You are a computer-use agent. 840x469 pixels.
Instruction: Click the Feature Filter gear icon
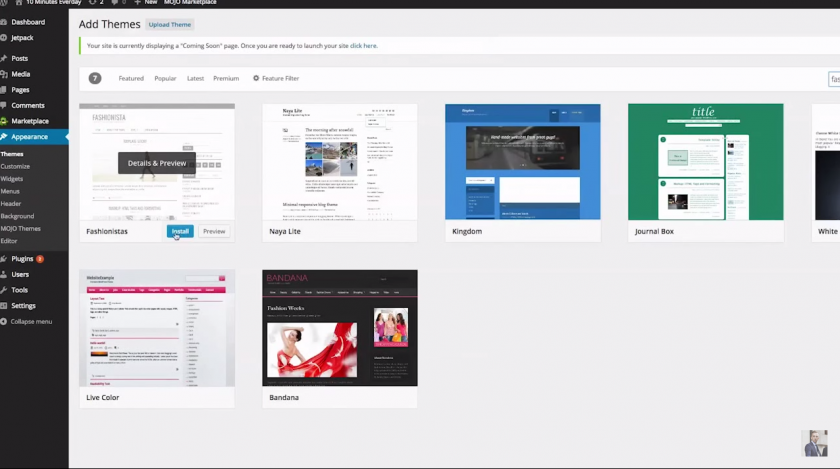pyautogui.click(x=256, y=78)
